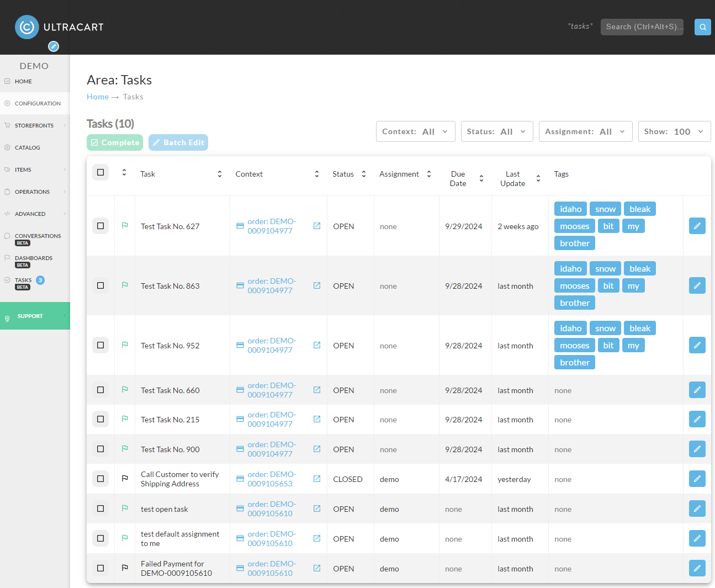Click the green Support button
Viewport: 715px width, 588px height.
[x=35, y=316]
